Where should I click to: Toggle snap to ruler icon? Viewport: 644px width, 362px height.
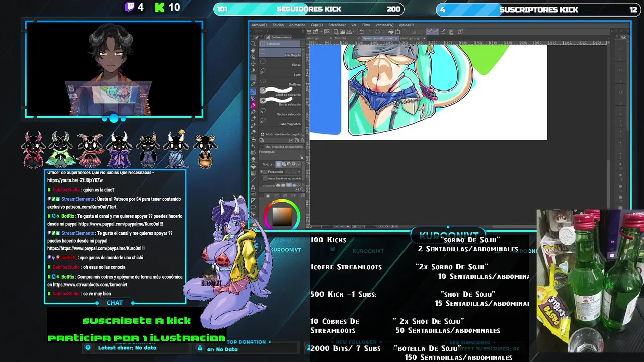(429, 32)
